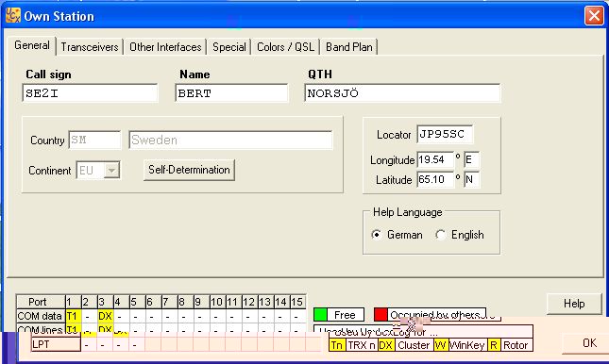Click the DX cell in COM data row

(x=105, y=316)
